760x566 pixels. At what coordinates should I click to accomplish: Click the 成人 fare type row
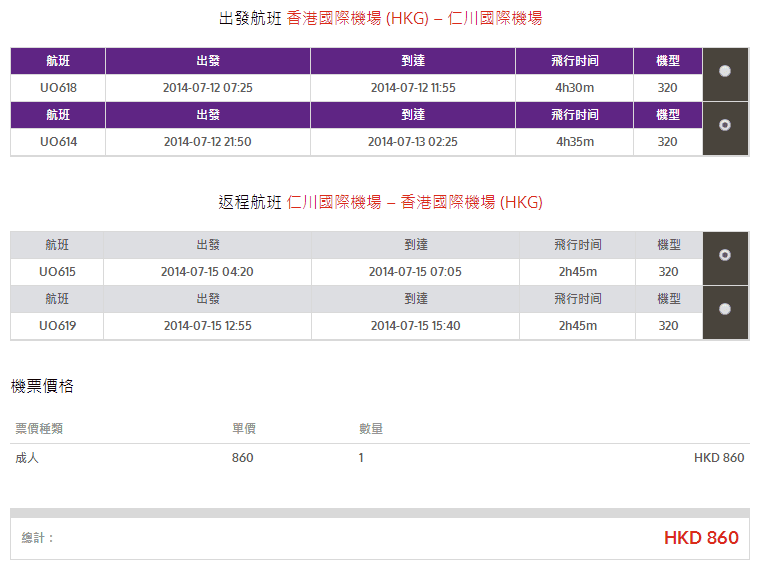tap(27, 458)
